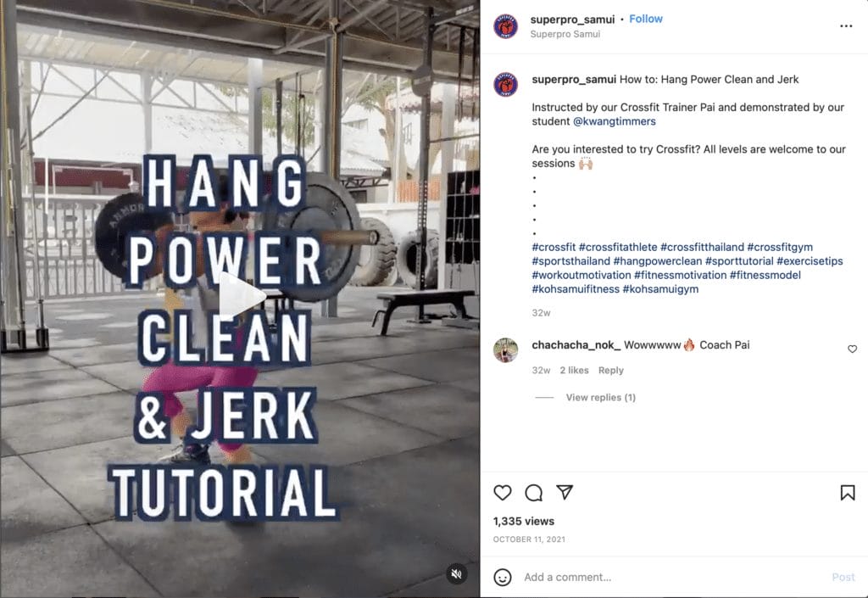This screenshot has height=598, width=868.
Task: Play the video with center play button
Action: click(241, 296)
